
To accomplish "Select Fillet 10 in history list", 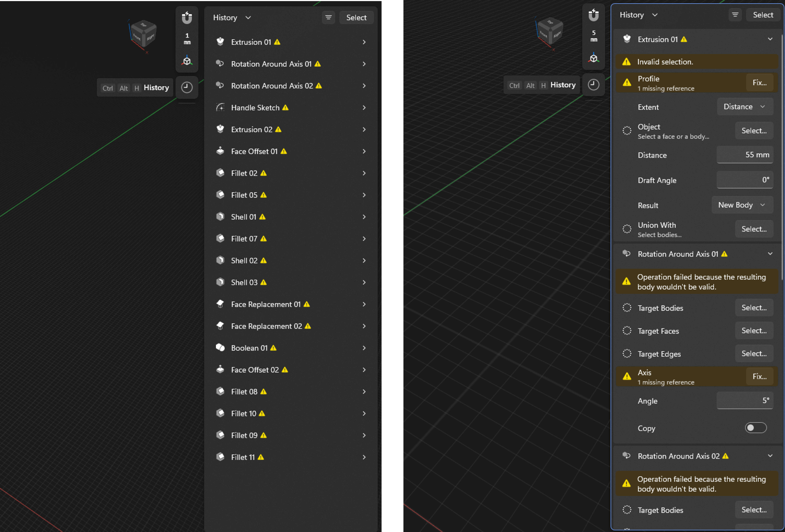I will coord(291,413).
